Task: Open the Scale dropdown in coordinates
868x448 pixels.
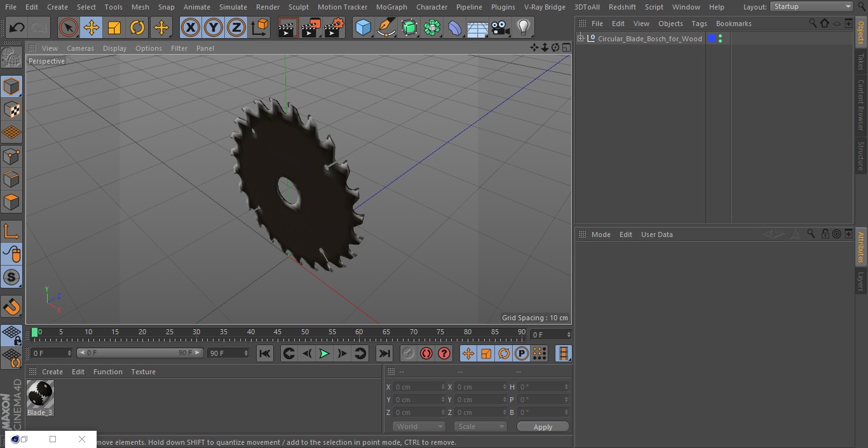Action: coord(480,426)
